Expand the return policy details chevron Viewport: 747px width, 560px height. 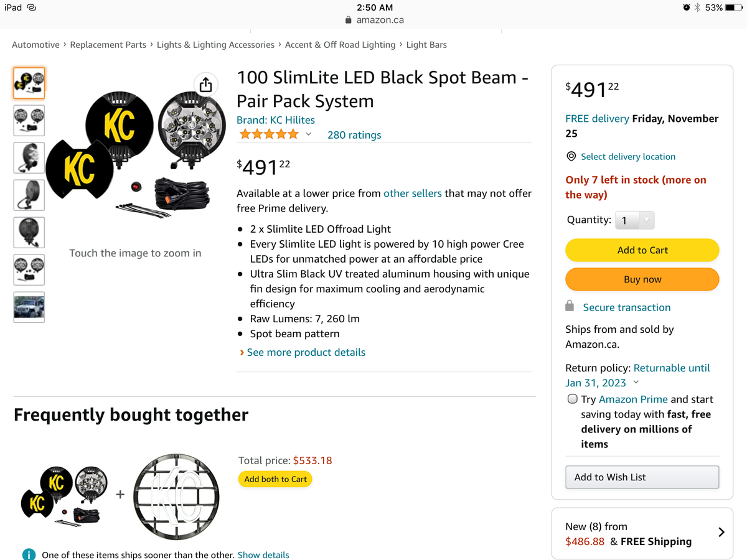click(x=636, y=383)
